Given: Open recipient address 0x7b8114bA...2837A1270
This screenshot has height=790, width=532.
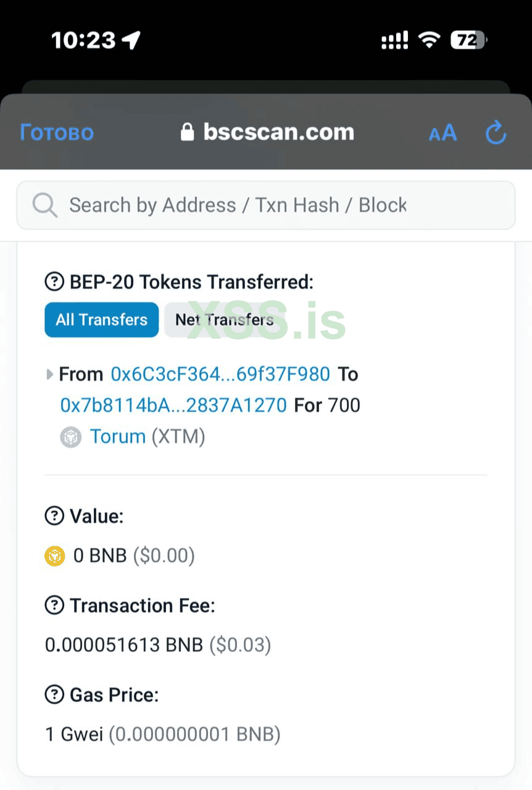Looking at the screenshot, I should coord(173,405).
